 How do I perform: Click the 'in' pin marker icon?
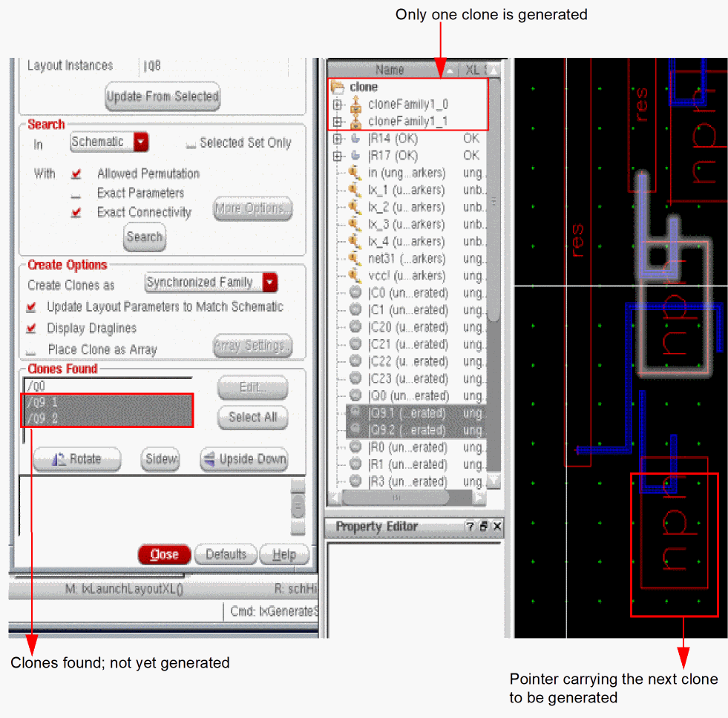[x=355, y=173]
